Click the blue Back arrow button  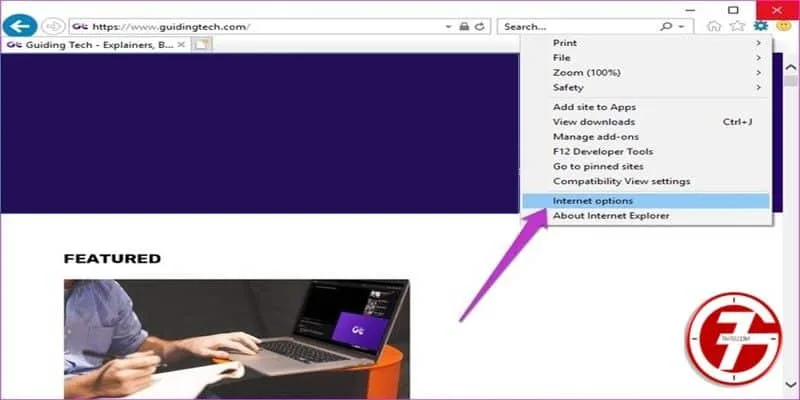[20, 26]
